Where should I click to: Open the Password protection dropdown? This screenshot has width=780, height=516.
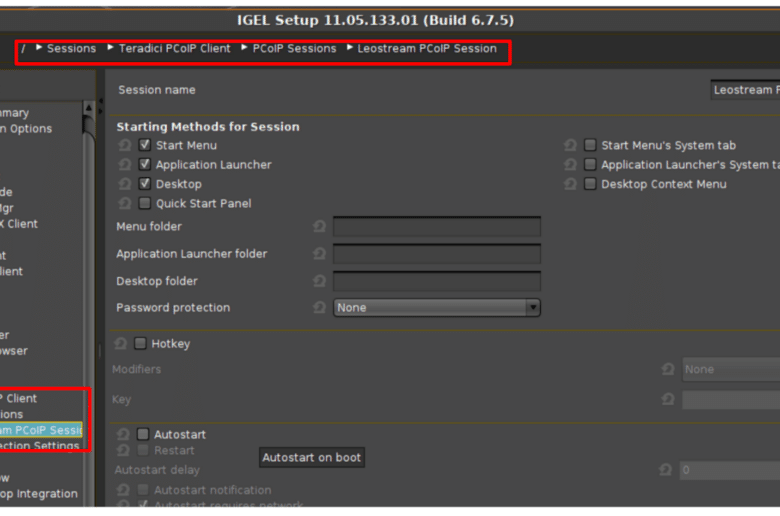coord(437,308)
